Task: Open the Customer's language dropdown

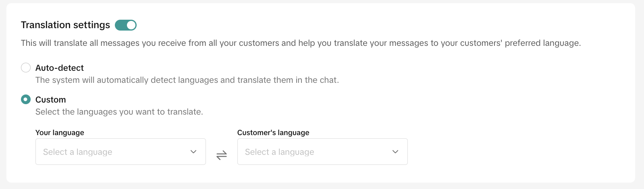Action: [322, 152]
